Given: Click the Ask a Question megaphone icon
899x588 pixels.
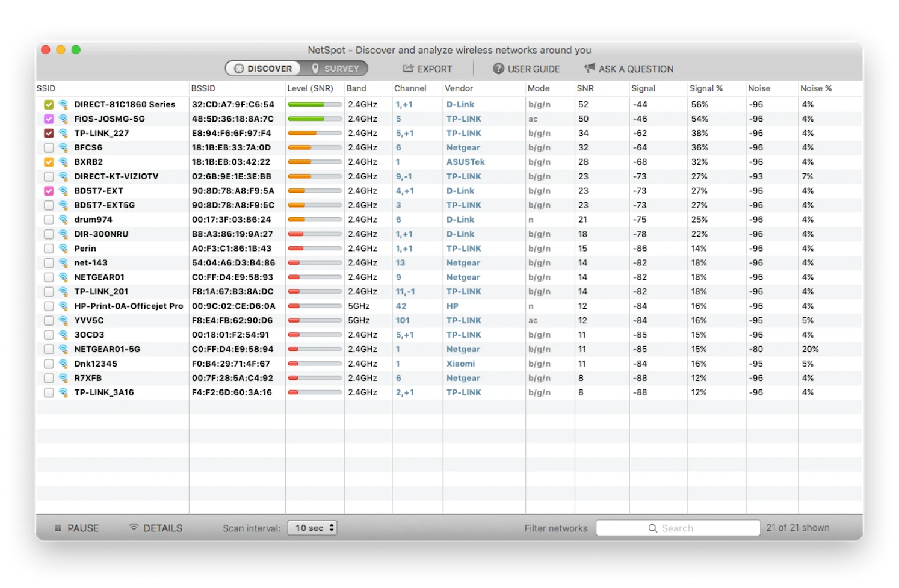Looking at the screenshot, I should coord(590,69).
